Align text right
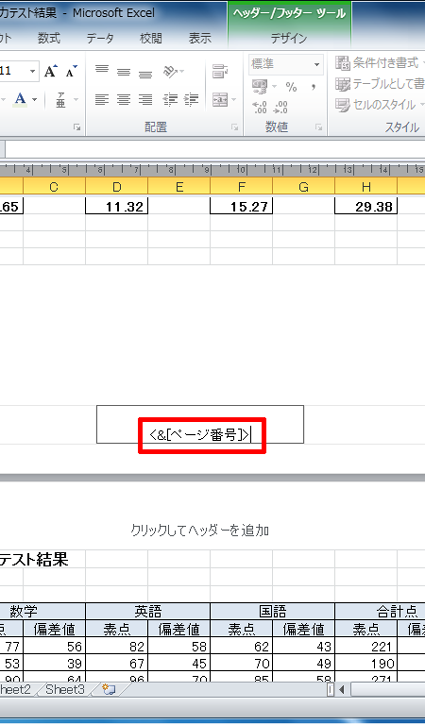Screen dimensions: 425x725 coord(145,99)
